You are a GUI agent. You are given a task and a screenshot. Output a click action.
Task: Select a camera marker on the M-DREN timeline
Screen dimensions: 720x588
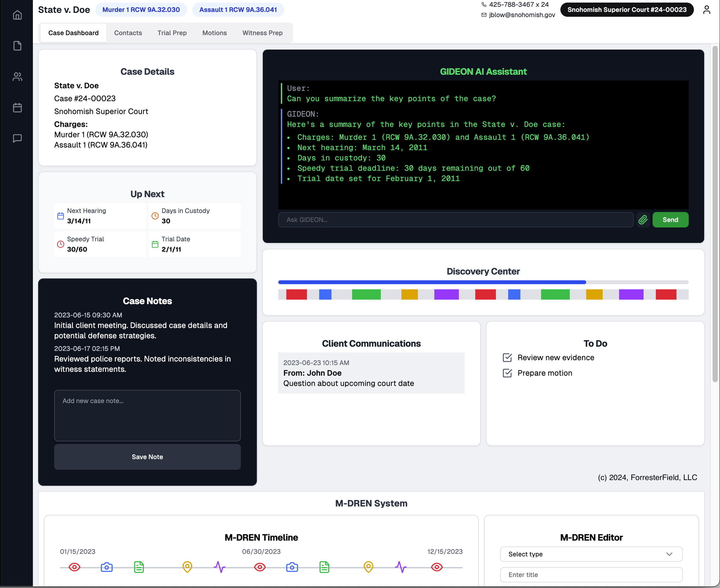point(106,567)
